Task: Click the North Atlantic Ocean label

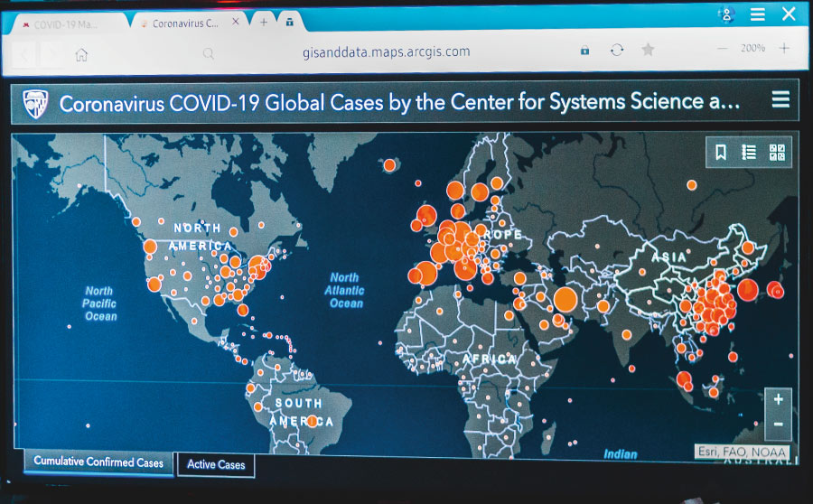Action: coord(344,290)
